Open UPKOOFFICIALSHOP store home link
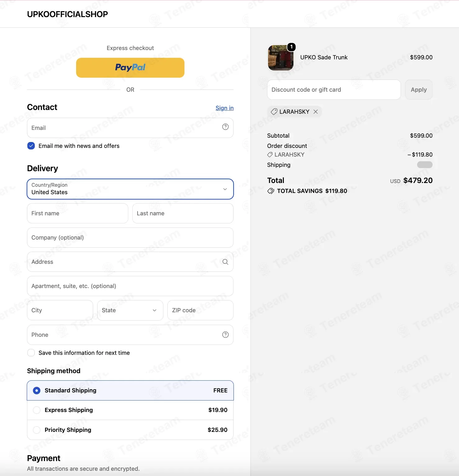Viewport: 459px width, 476px height. point(67,14)
